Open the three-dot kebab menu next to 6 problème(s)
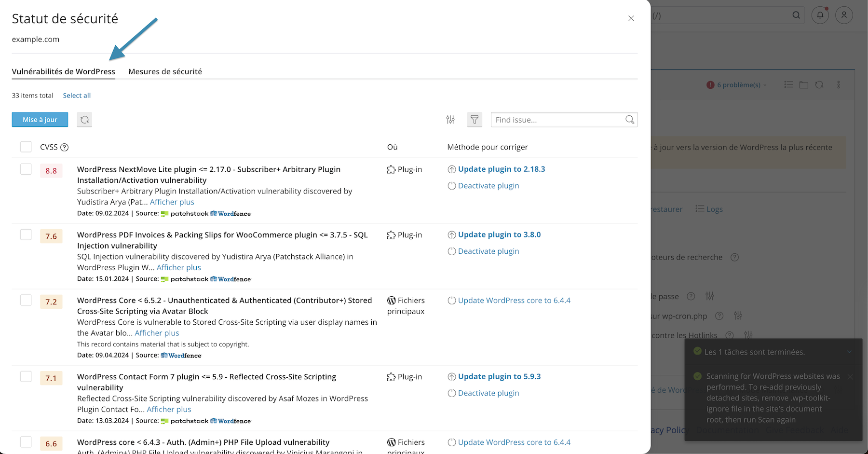This screenshot has height=454, width=868. tap(839, 84)
